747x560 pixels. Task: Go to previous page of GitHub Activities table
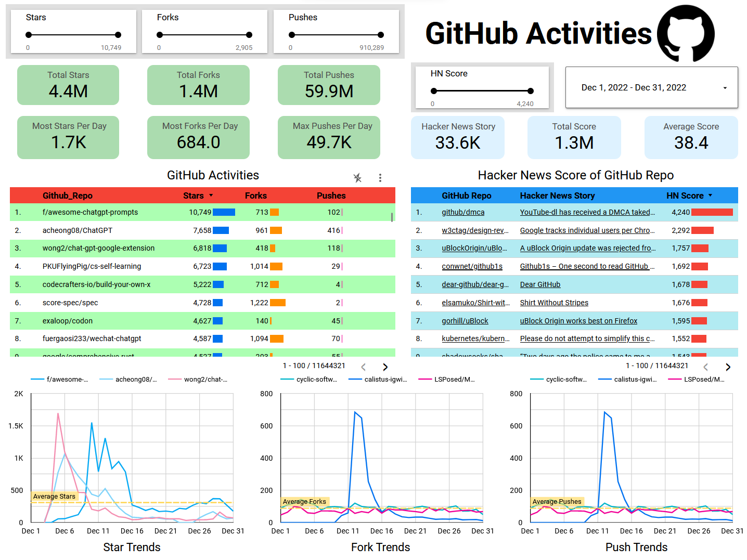(363, 367)
